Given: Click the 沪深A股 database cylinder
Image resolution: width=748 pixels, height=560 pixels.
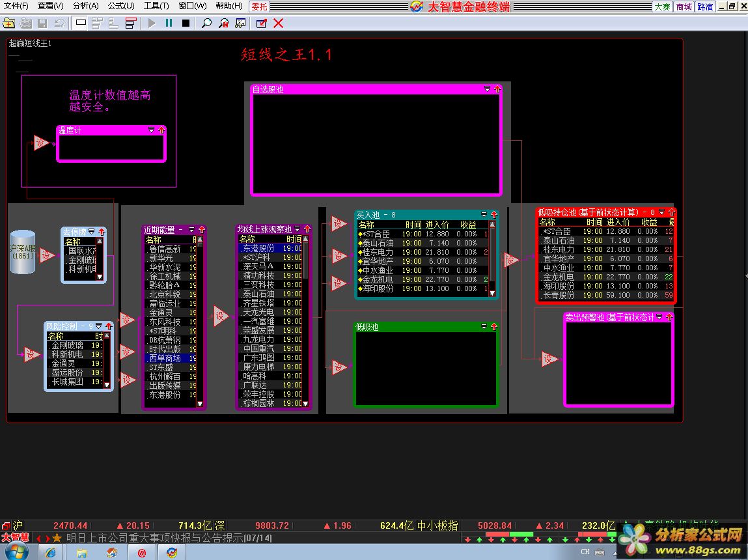Looking at the screenshot, I should click(23, 252).
